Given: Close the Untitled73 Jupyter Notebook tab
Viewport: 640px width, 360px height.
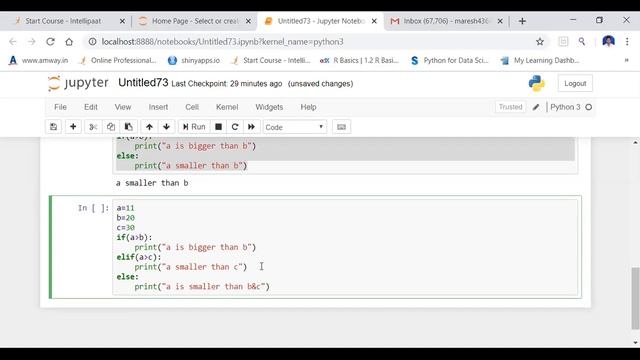Looking at the screenshot, I should (x=374, y=21).
